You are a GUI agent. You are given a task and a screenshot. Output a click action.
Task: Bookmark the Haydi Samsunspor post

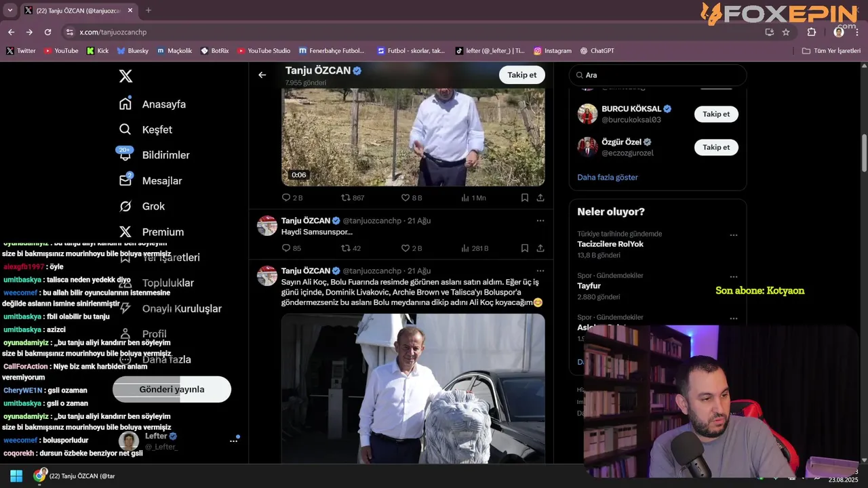525,248
